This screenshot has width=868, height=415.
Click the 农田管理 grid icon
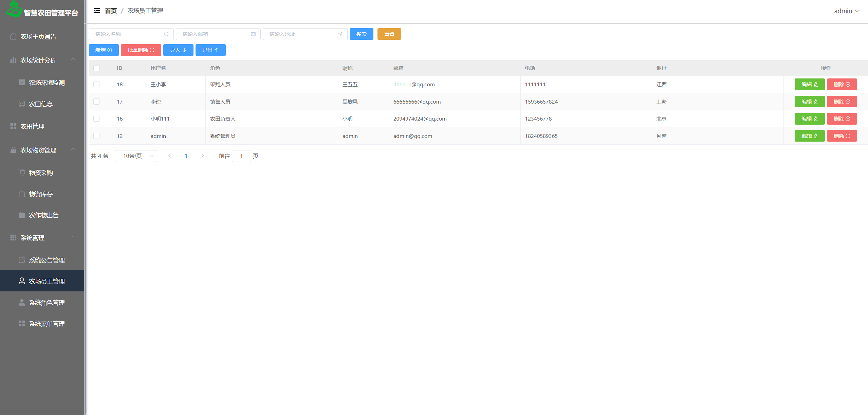pos(13,126)
